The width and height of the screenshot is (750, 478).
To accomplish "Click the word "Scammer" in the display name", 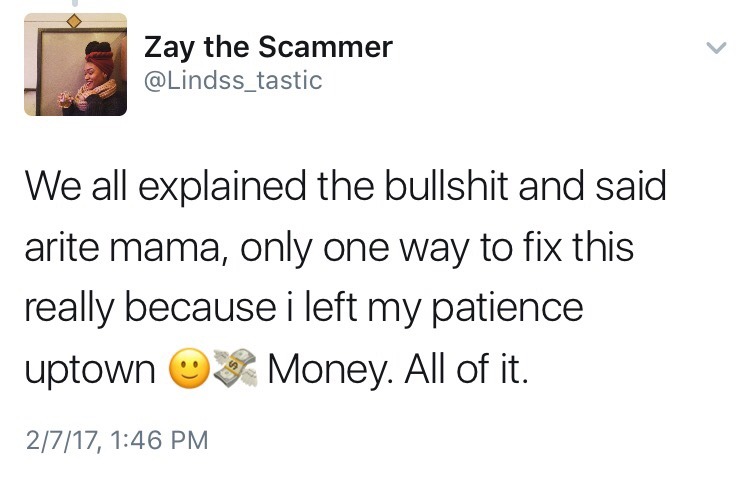I will 326,47.
